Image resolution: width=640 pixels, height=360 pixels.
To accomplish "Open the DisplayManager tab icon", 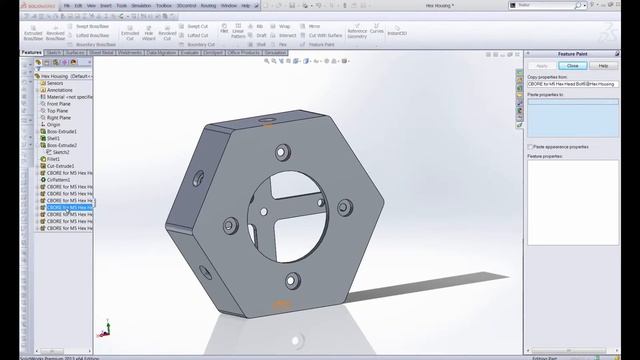I will [x=73, y=62].
